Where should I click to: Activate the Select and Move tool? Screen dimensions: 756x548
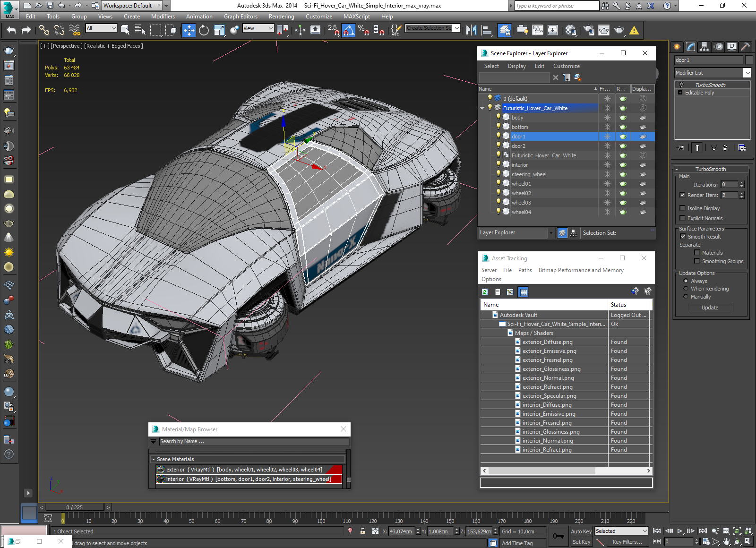point(189,30)
